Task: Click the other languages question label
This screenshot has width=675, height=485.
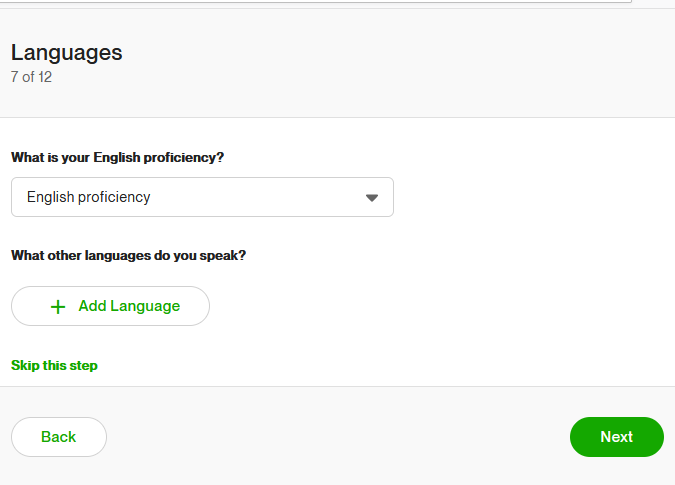Action: [x=129, y=256]
